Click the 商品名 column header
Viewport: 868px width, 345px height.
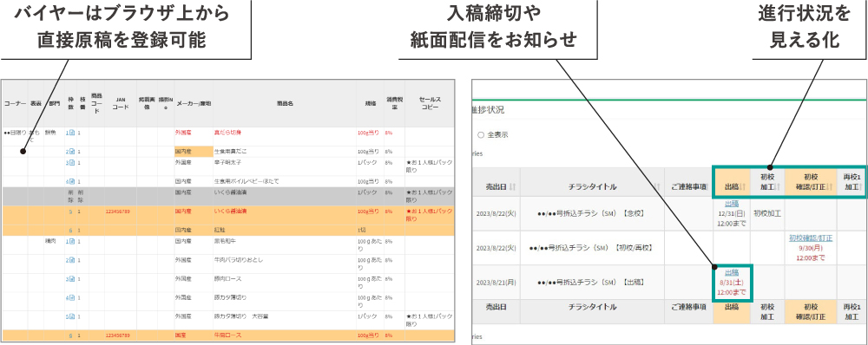[x=285, y=103]
